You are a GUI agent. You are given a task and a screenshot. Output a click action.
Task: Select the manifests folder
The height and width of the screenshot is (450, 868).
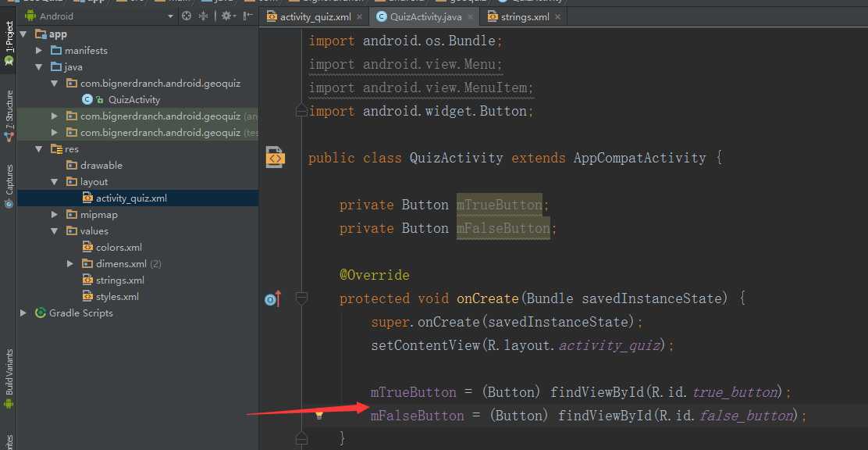click(x=138, y=51)
